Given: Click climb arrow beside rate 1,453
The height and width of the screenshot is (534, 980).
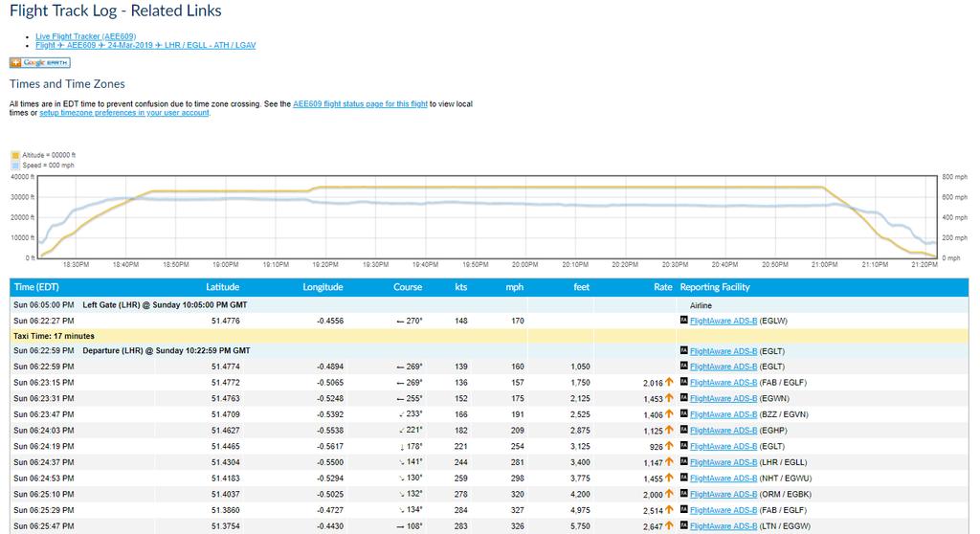Looking at the screenshot, I should [x=669, y=398].
